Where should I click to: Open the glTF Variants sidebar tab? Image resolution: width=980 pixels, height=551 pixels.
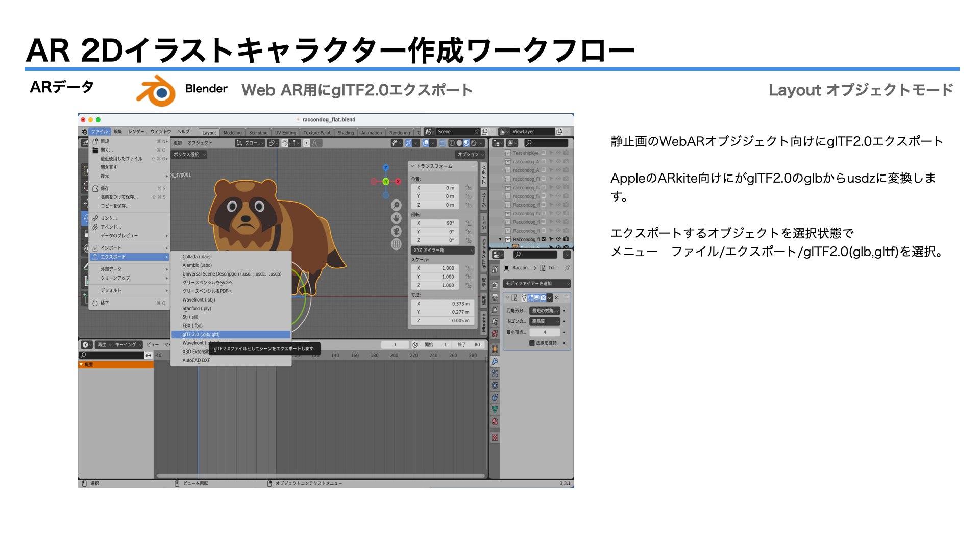tap(484, 254)
